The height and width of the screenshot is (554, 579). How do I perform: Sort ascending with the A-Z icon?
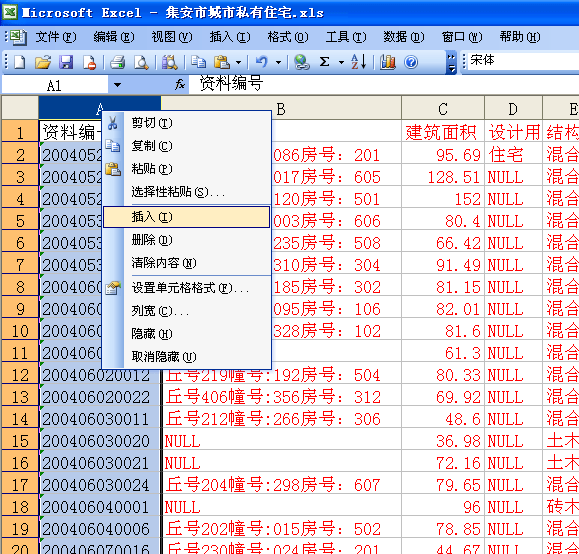[359, 62]
